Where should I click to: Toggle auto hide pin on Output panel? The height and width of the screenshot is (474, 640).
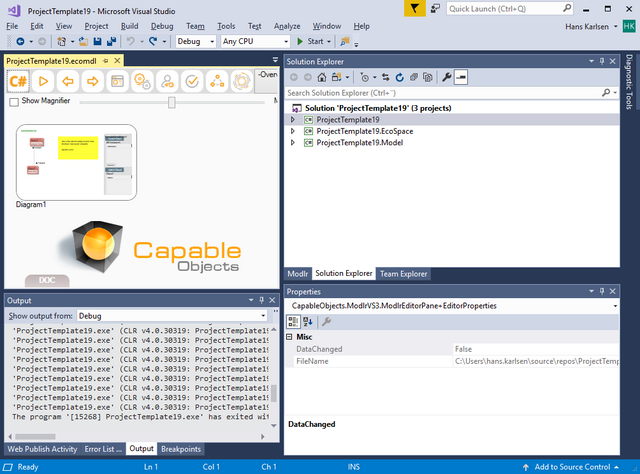pyautogui.click(x=262, y=300)
